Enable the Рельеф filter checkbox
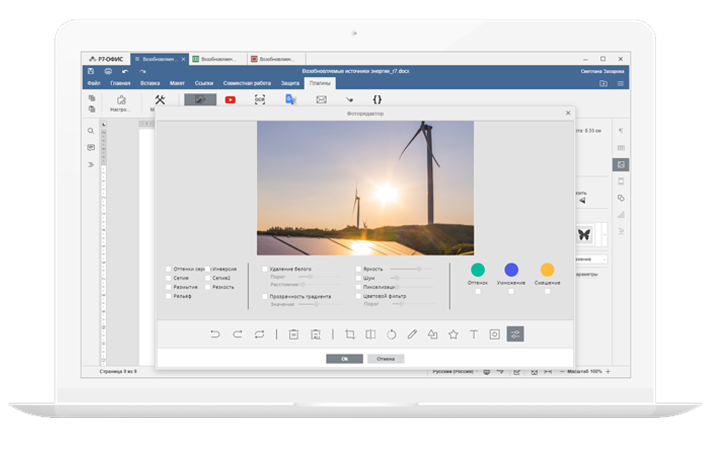The height and width of the screenshot is (470, 715). (x=168, y=296)
